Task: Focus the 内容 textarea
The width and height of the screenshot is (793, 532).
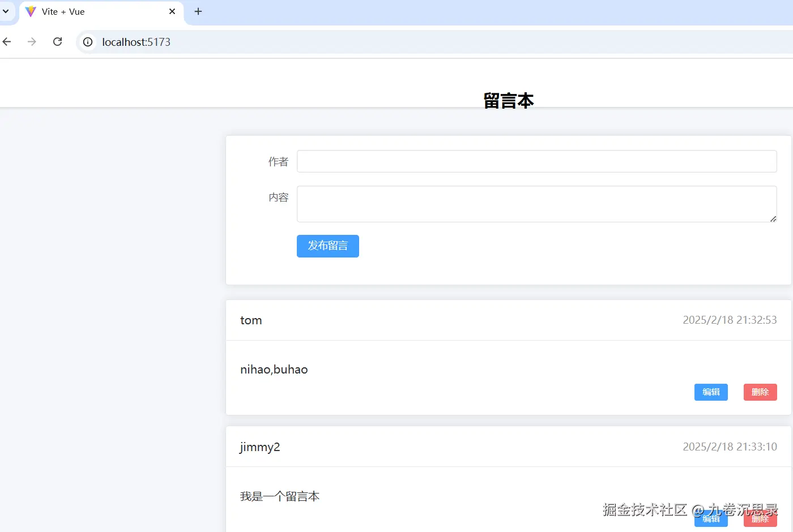Action: click(x=536, y=204)
